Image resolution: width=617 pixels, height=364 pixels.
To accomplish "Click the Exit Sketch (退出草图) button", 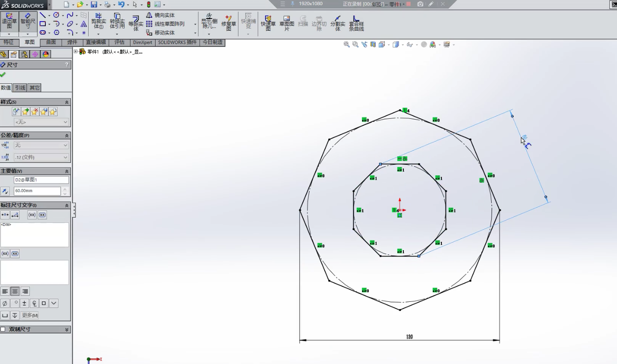I will [9, 22].
